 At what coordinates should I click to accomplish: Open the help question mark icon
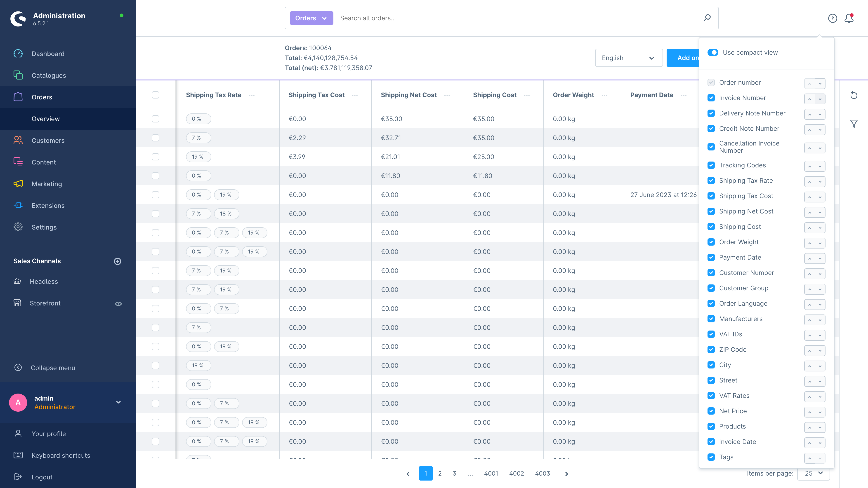pos(833,18)
